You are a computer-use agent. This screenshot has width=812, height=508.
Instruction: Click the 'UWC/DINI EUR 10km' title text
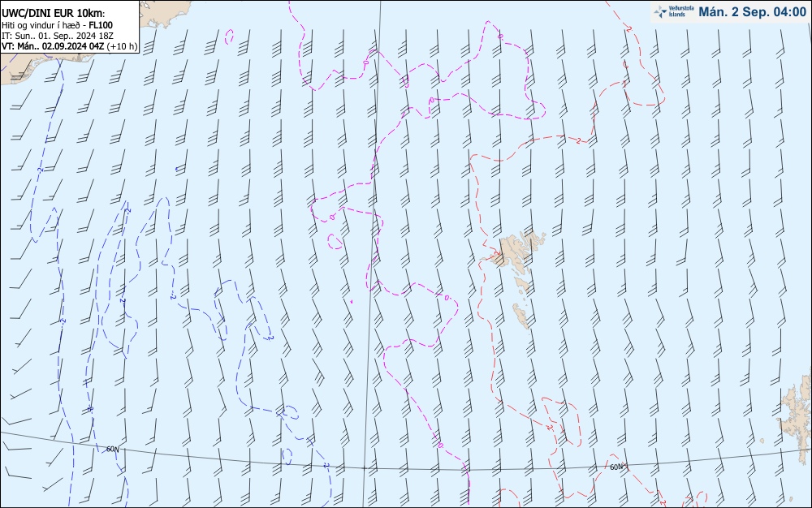click(x=53, y=14)
